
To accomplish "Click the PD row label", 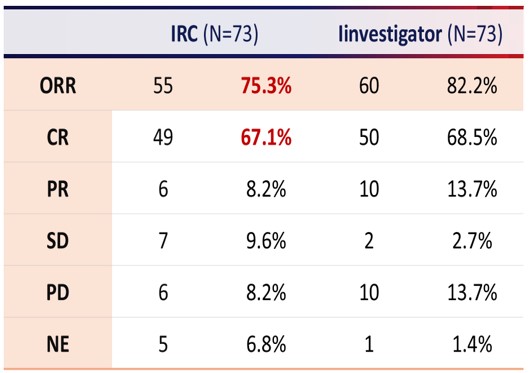I will tap(58, 292).
